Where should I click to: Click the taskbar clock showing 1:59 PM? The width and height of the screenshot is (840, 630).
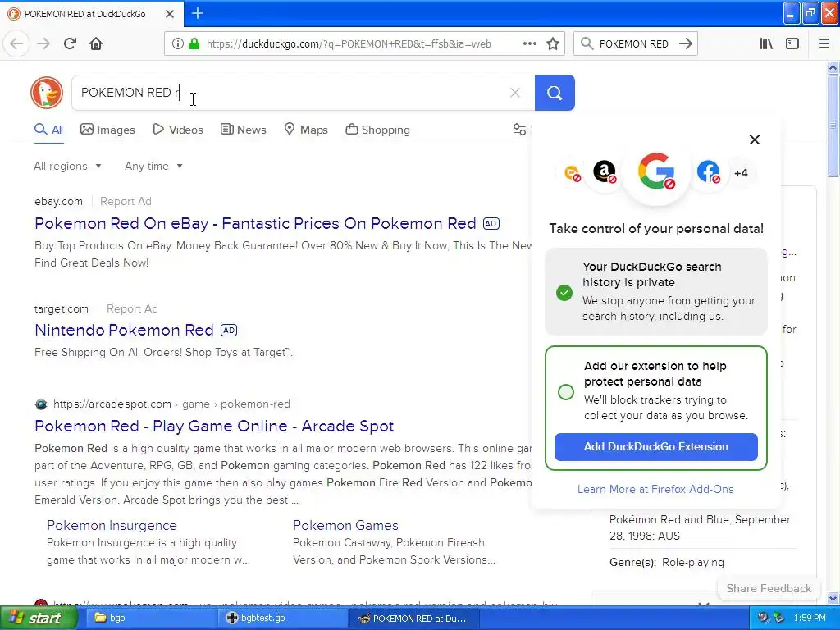coord(810,619)
